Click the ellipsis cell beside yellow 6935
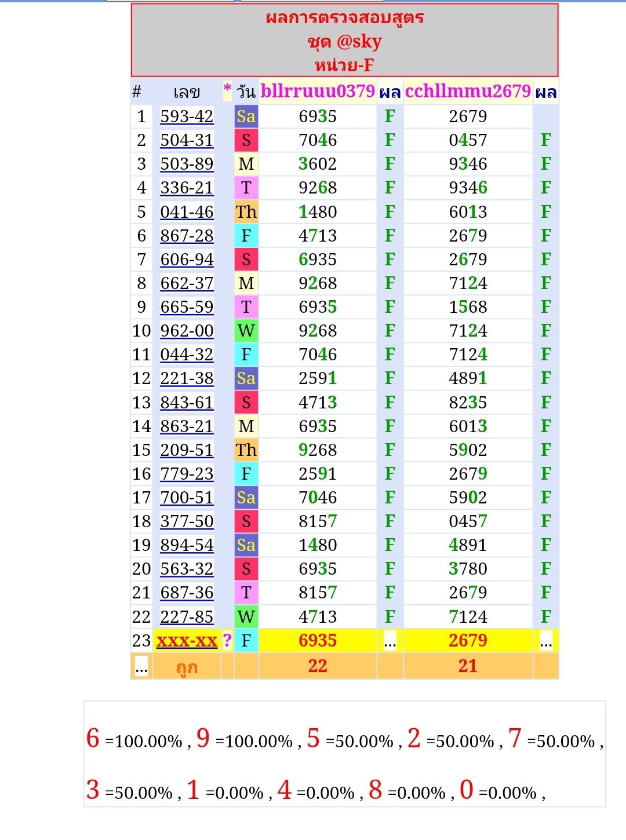Image resolution: width=626 pixels, height=840 pixels. [x=390, y=641]
